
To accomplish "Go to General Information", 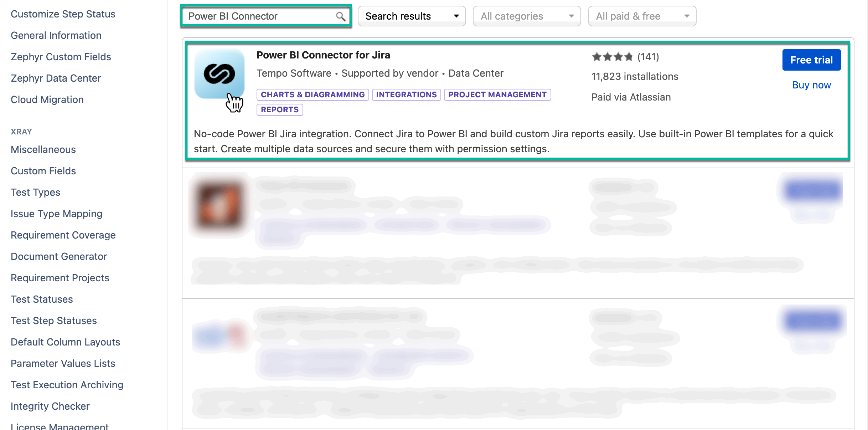I will [x=56, y=35].
